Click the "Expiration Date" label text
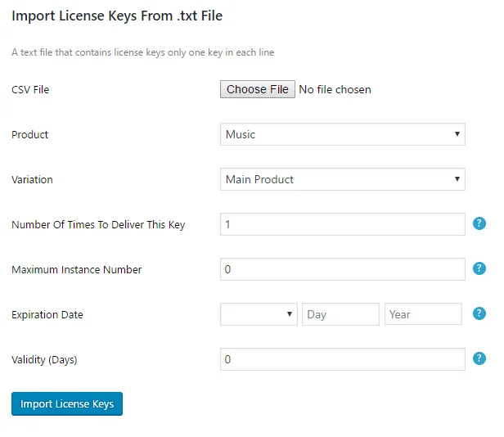The image size is (504, 437). (x=47, y=314)
